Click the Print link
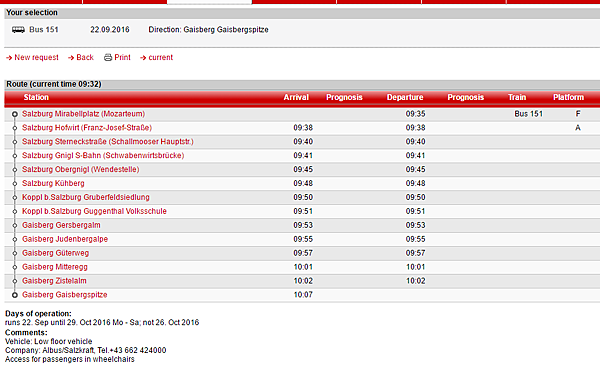Image resolution: width=600 pixels, height=365 pixels. [122, 57]
